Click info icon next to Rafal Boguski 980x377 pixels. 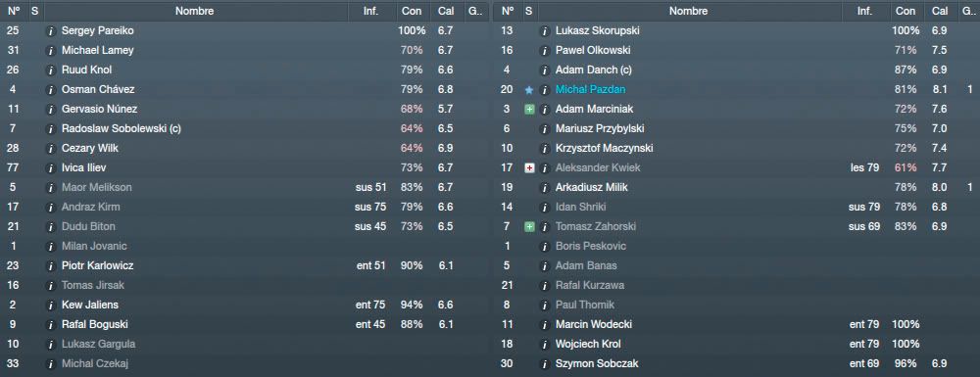(51, 324)
